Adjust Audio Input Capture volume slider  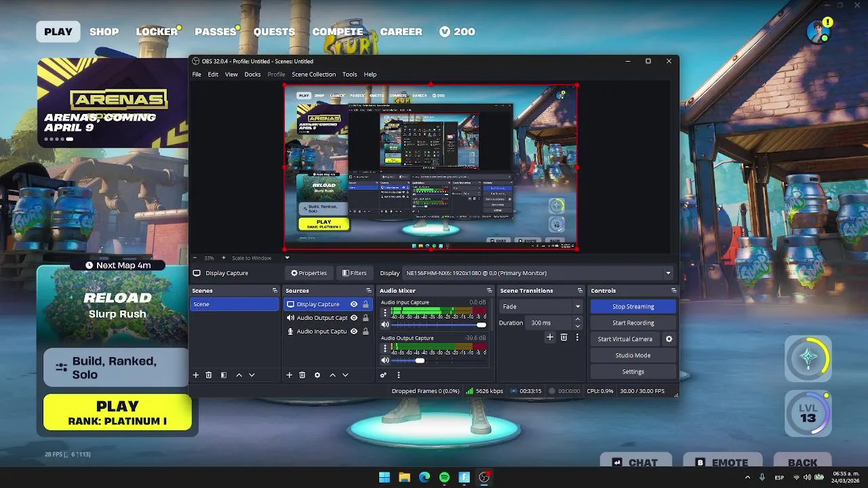pyautogui.click(x=439, y=325)
